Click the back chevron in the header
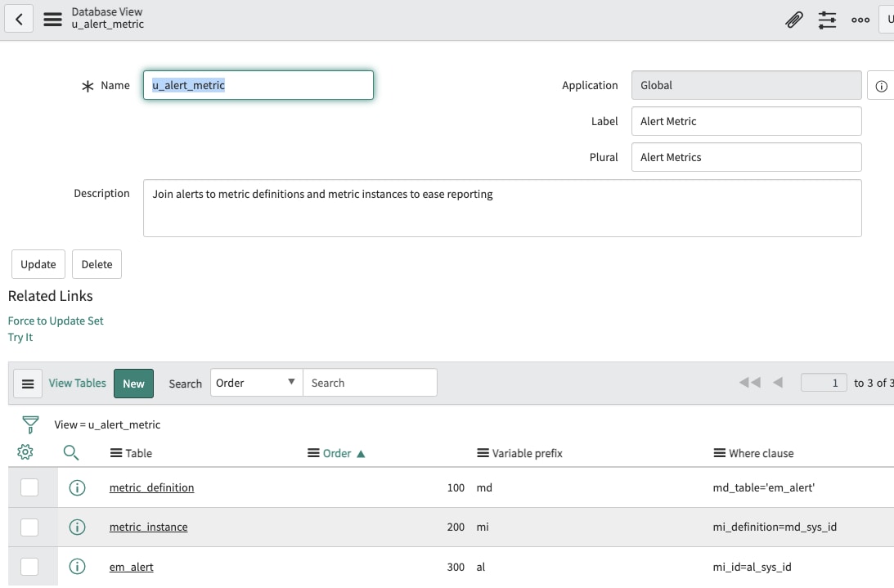Image resolution: width=894 pixels, height=588 pixels. pyautogui.click(x=18, y=18)
